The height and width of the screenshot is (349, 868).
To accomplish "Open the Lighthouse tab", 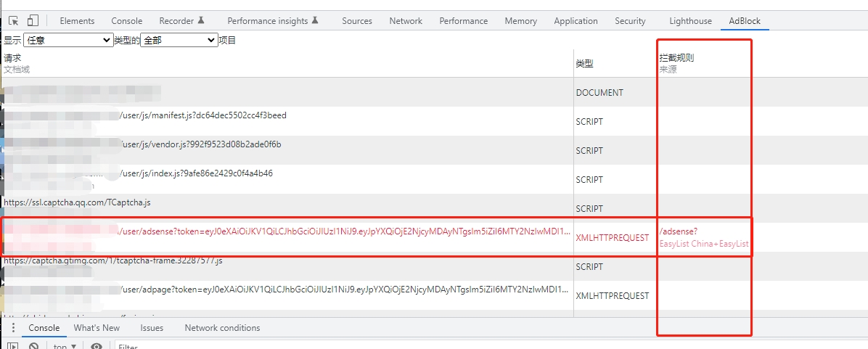I will (690, 21).
